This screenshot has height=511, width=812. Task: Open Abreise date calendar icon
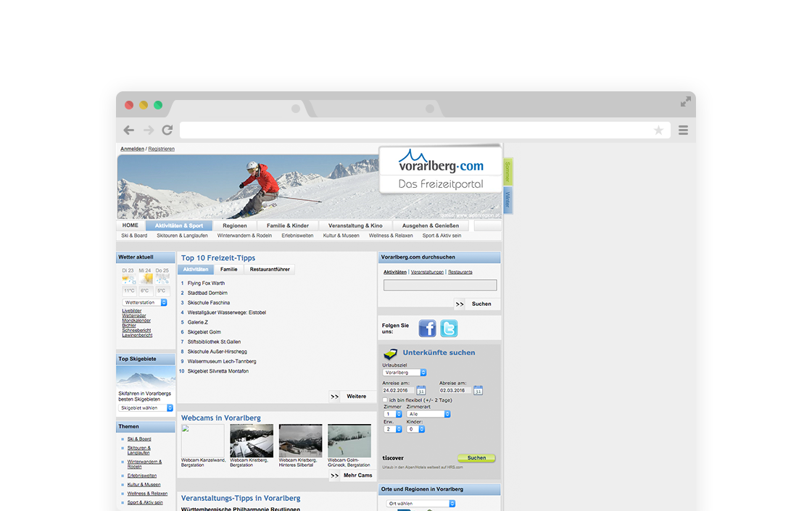[478, 391]
